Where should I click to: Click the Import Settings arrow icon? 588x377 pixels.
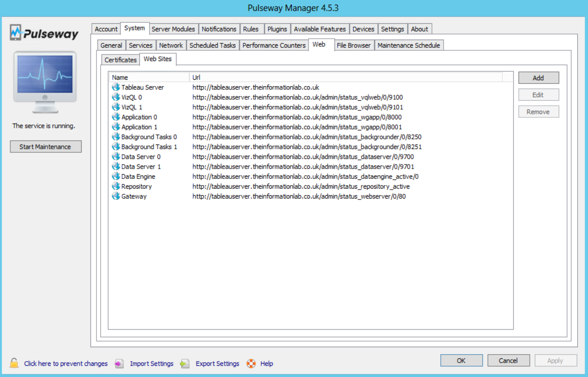119,363
